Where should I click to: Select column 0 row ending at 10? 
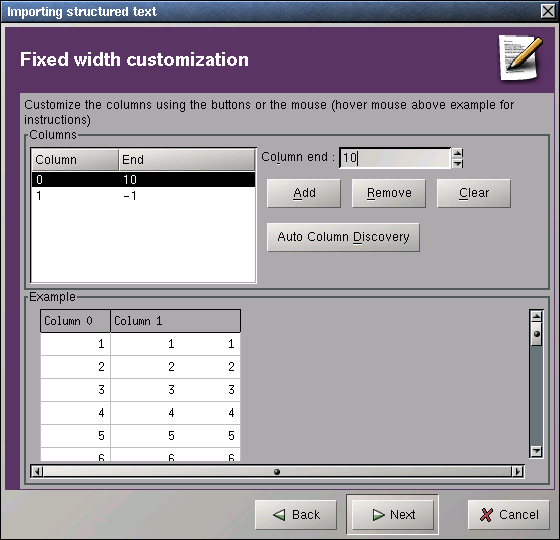click(144, 179)
